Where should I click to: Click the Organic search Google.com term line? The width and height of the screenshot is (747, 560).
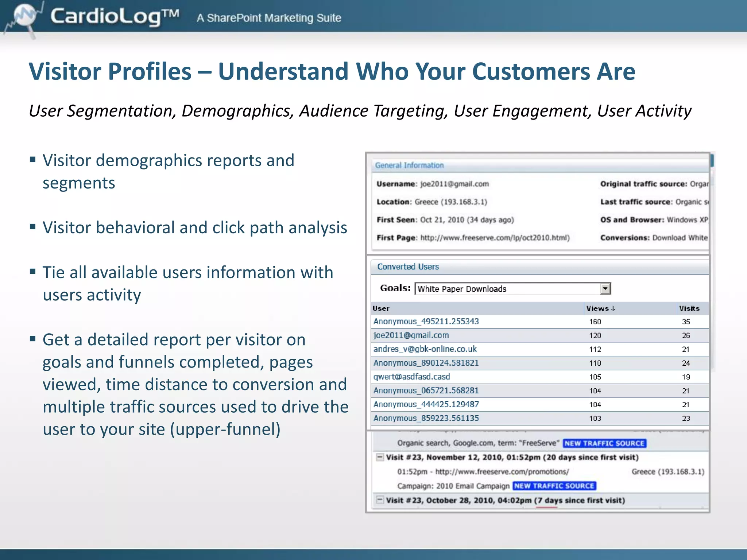point(478,443)
